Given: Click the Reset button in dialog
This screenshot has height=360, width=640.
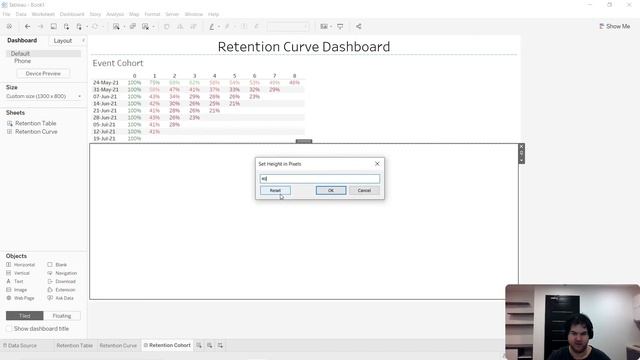Looking at the screenshot, I should point(275,191).
